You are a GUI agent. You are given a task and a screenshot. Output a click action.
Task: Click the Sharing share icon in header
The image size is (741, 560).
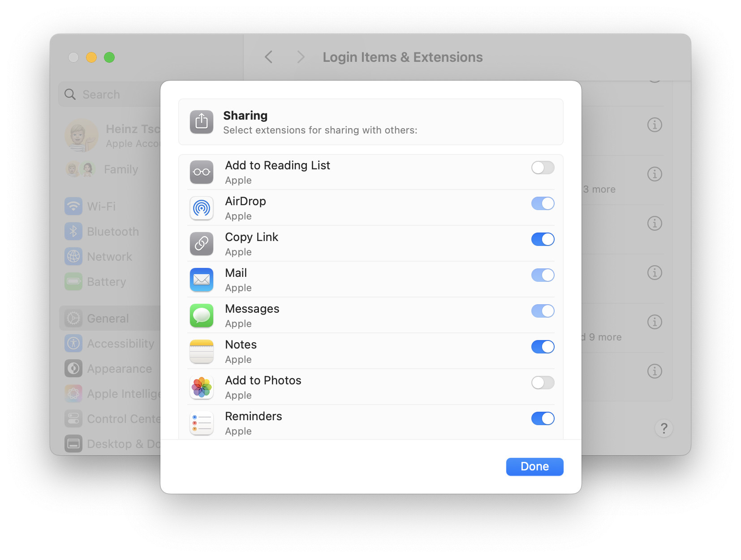(202, 122)
